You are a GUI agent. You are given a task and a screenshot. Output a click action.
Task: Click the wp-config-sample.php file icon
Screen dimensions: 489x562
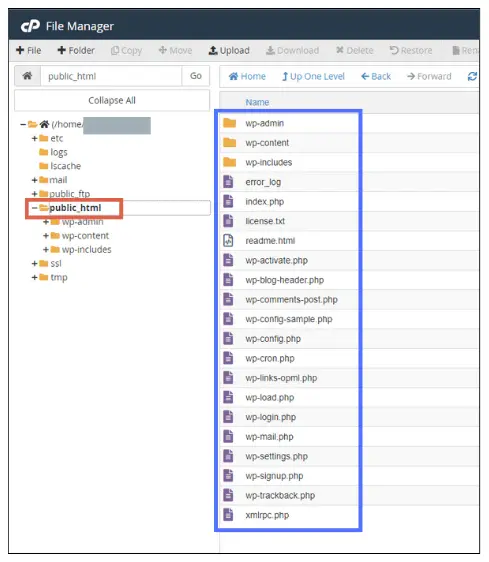(228, 319)
